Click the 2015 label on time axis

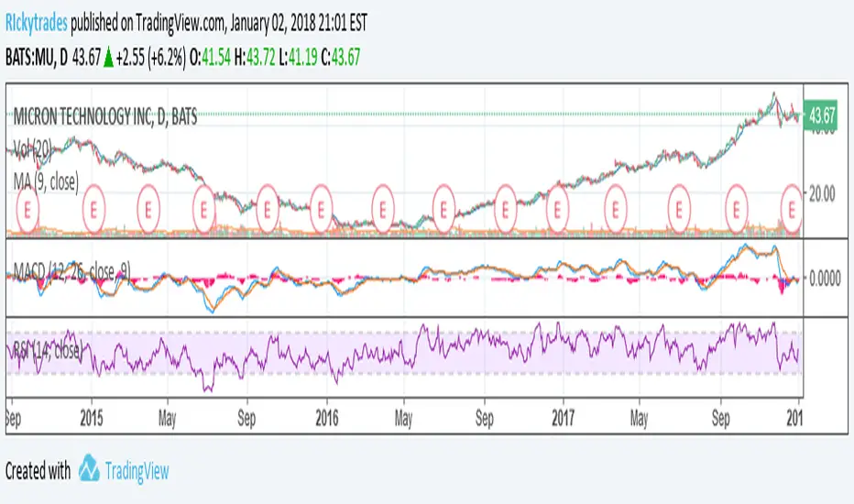92,418
